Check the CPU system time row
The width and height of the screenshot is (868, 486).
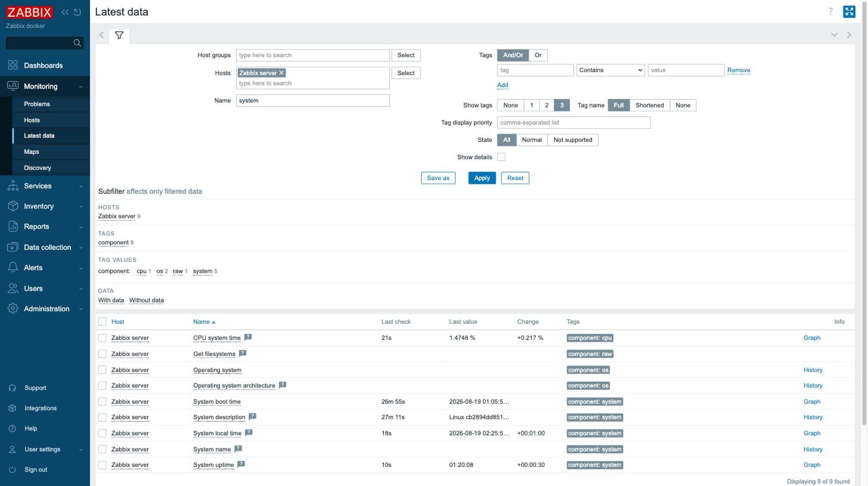(x=103, y=338)
